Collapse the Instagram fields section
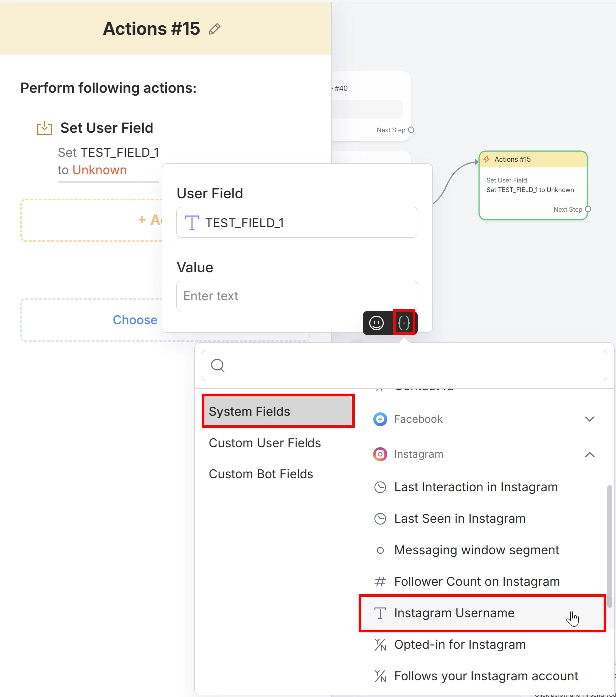Image resolution: width=616 pixels, height=697 pixels. pyautogui.click(x=589, y=454)
